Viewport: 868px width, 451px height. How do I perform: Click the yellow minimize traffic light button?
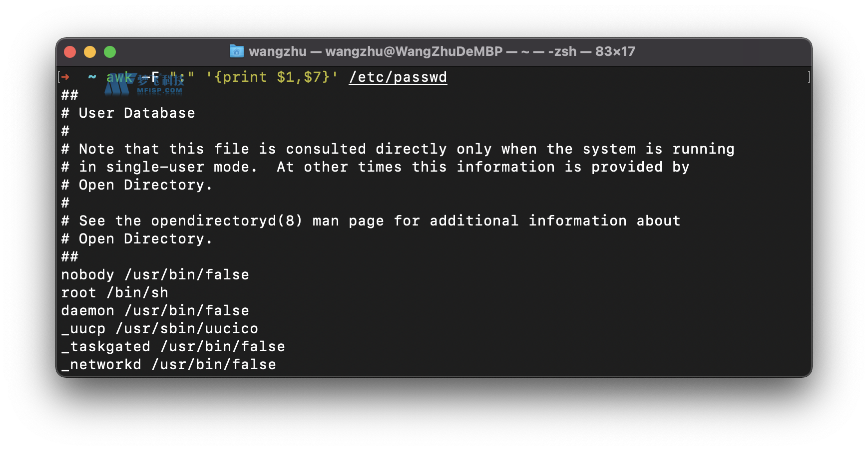tap(90, 51)
